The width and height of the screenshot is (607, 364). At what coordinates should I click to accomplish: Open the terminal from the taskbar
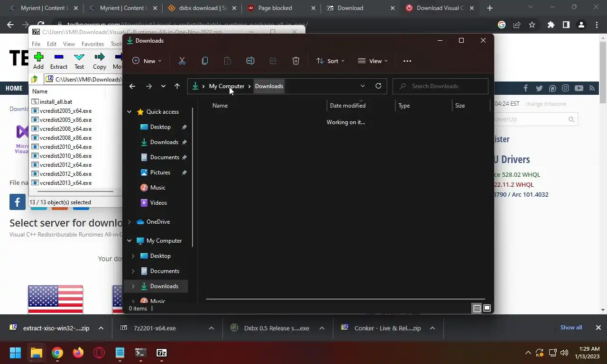click(x=140, y=353)
